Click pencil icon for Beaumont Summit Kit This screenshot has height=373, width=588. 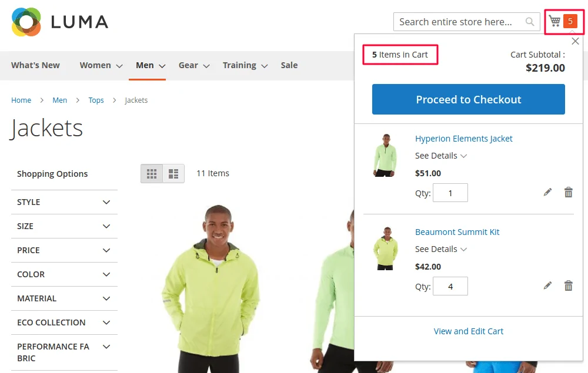click(547, 285)
